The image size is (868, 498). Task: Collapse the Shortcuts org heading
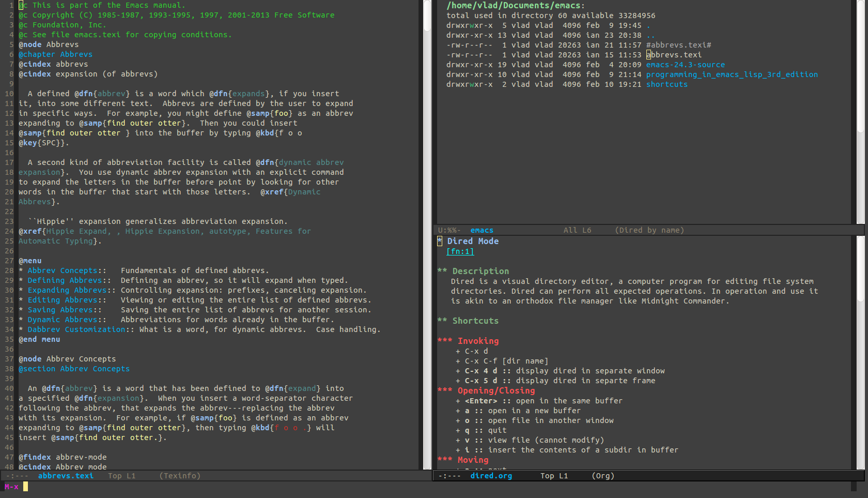tap(475, 321)
